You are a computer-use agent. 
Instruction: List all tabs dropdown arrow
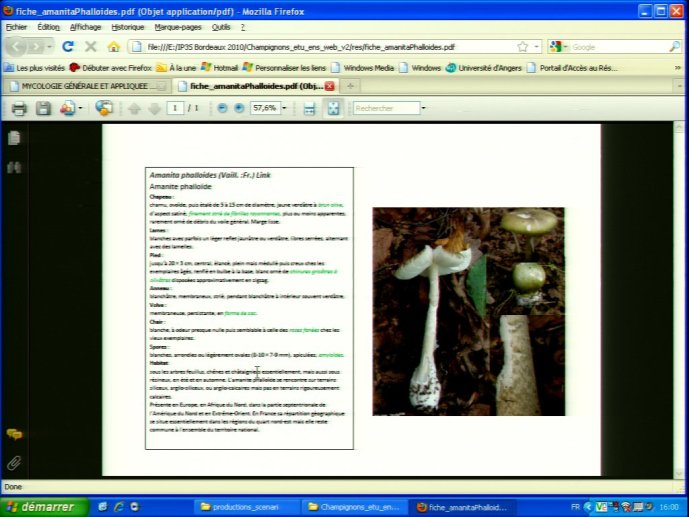[679, 87]
